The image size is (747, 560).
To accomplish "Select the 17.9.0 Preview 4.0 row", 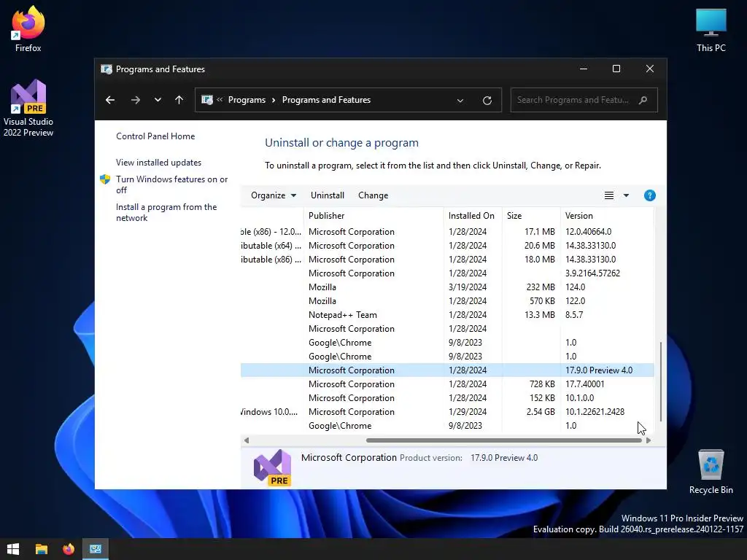I will pyautogui.click(x=447, y=370).
